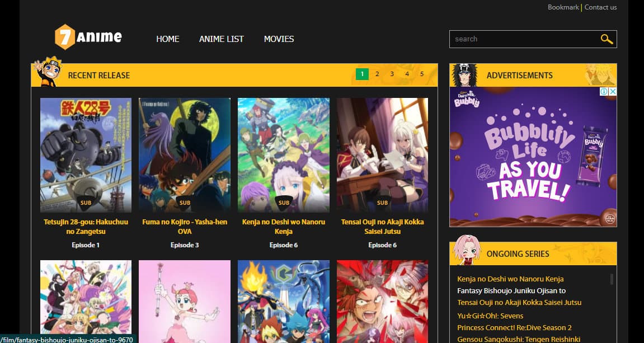The image size is (644, 343).
Task: Switch to page 5 of recent releases
Action: (422, 74)
